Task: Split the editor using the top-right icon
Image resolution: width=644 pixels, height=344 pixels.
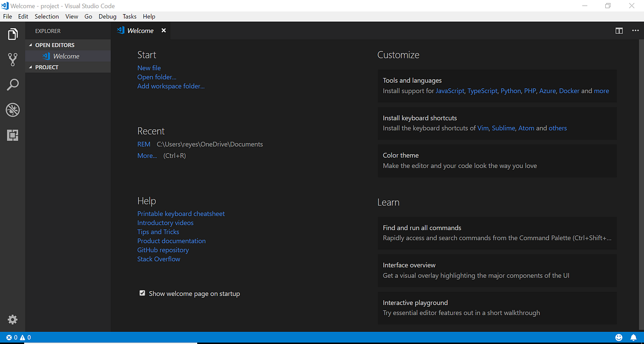Action: (618, 30)
